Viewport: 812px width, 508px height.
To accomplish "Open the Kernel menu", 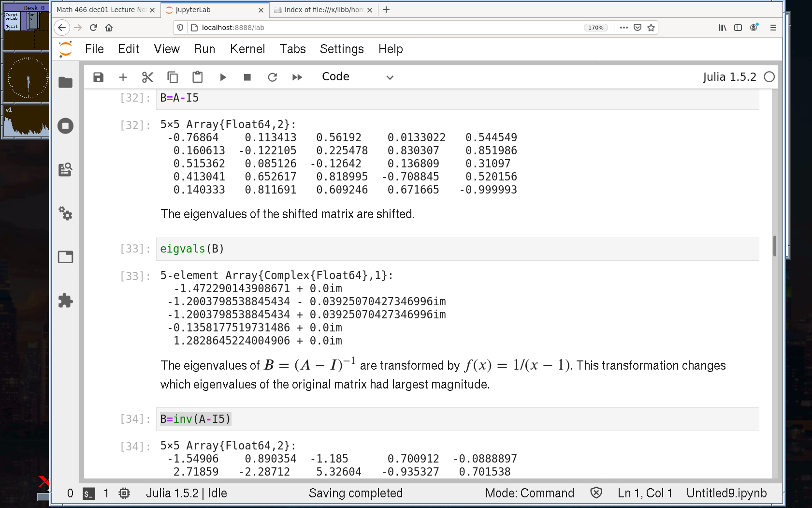I will pyautogui.click(x=247, y=49).
